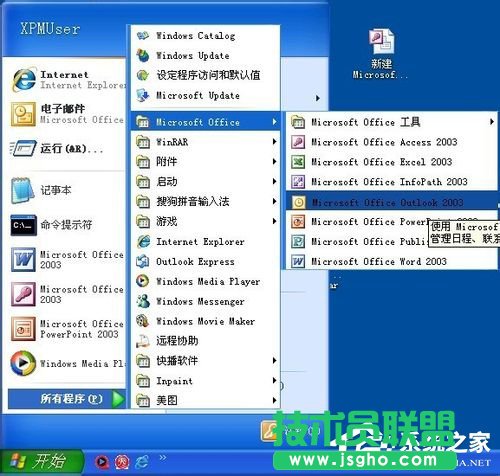Click the Excel 2003 icon in submenu
500x476 pixels.
(298, 162)
